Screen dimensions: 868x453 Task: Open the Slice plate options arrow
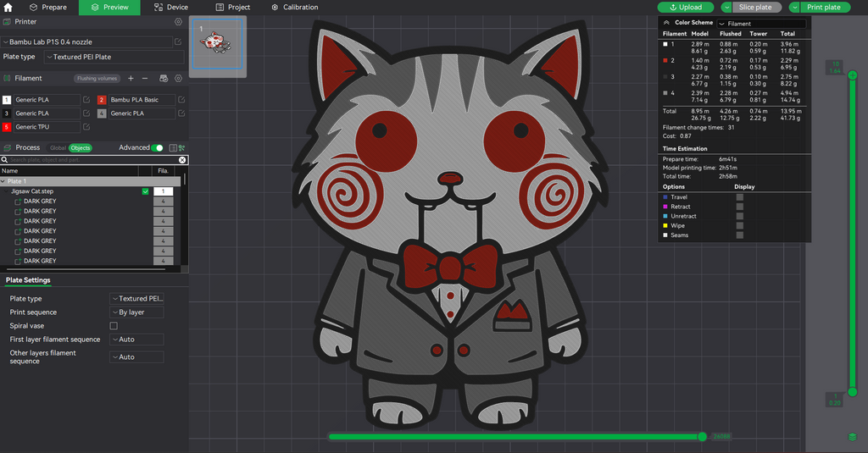(726, 7)
